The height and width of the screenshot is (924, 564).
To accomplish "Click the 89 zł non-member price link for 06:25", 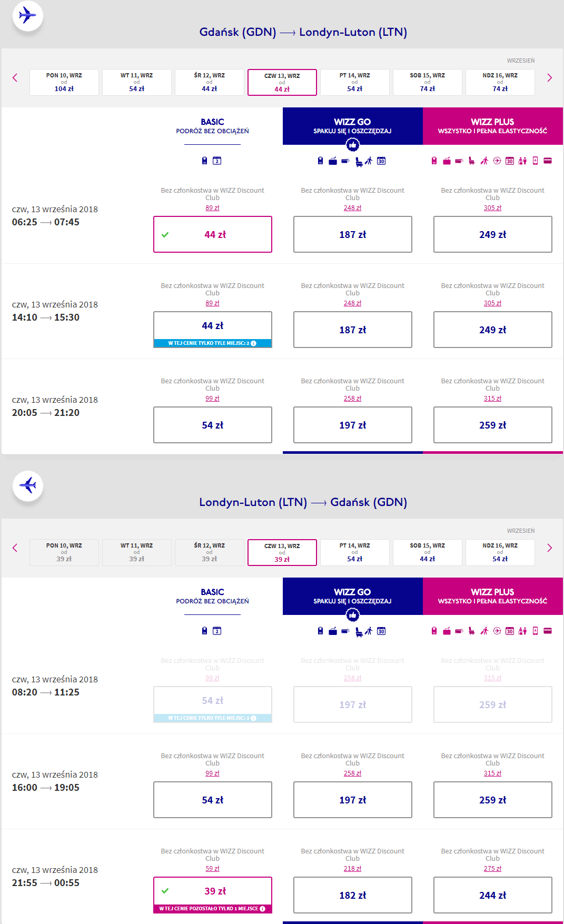I will (x=212, y=208).
